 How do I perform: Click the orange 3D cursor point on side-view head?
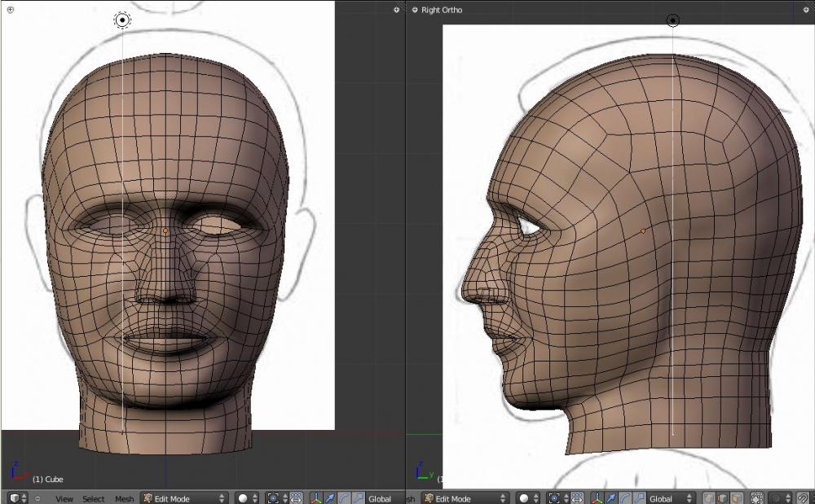(x=643, y=231)
